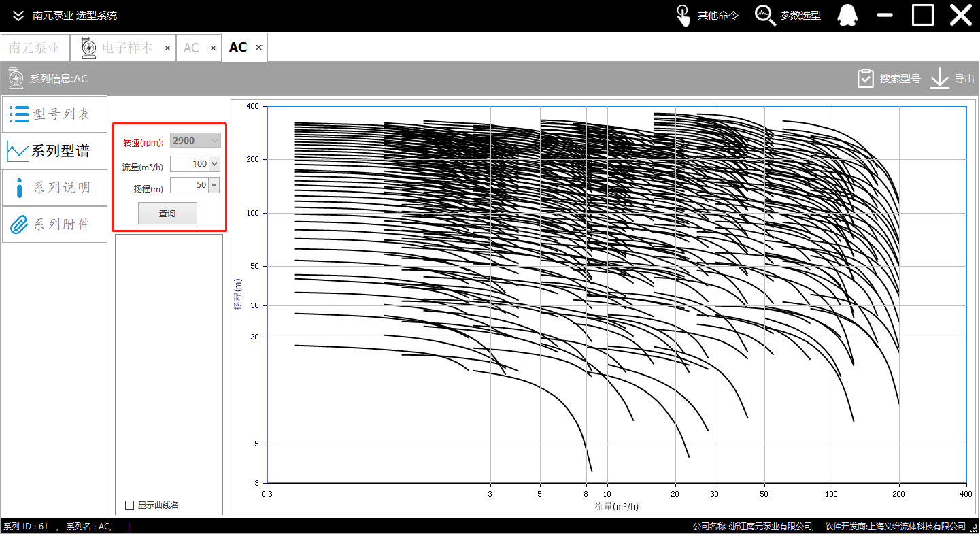This screenshot has height=534, width=980.
Task: Click the 流量 input field showing 100
Action: (x=190, y=164)
